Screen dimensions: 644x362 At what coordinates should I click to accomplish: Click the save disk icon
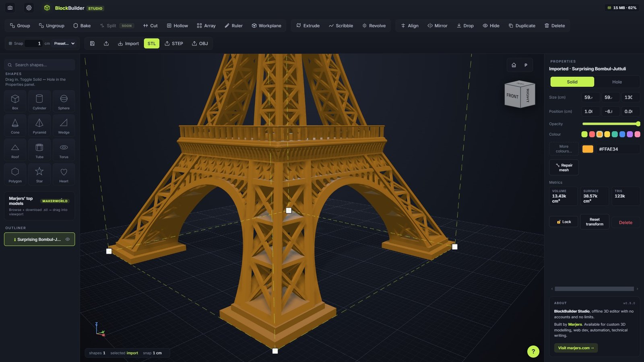tap(92, 43)
